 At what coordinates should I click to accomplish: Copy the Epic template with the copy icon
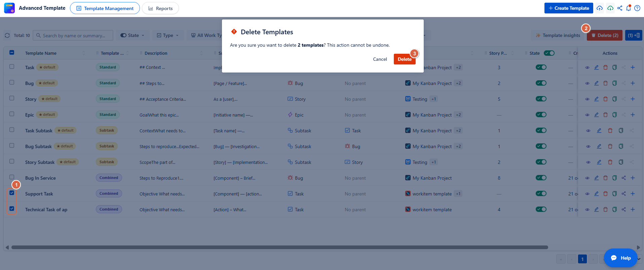pos(614,115)
